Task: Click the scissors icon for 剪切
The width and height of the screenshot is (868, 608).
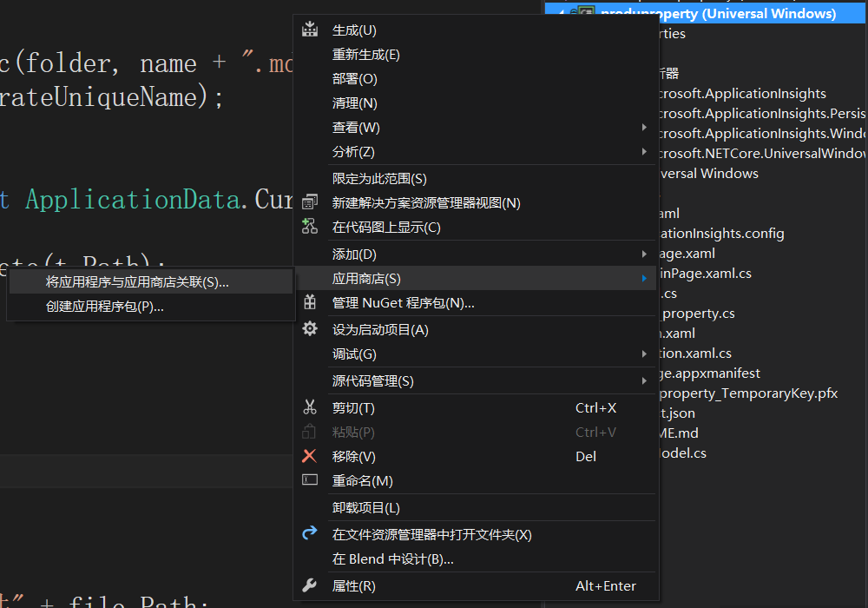Action: click(x=310, y=407)
